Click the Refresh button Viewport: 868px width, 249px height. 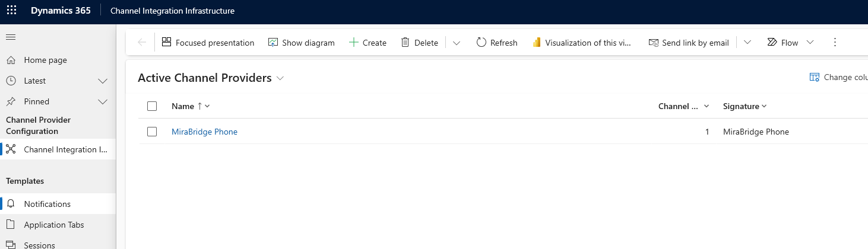pyautogui.click(x=497, y=42)
